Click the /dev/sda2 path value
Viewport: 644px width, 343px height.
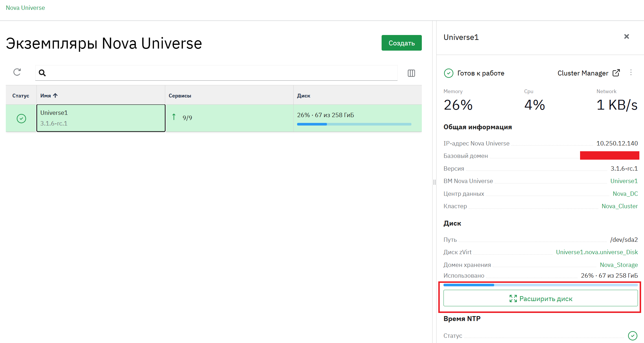coord(624,240)
